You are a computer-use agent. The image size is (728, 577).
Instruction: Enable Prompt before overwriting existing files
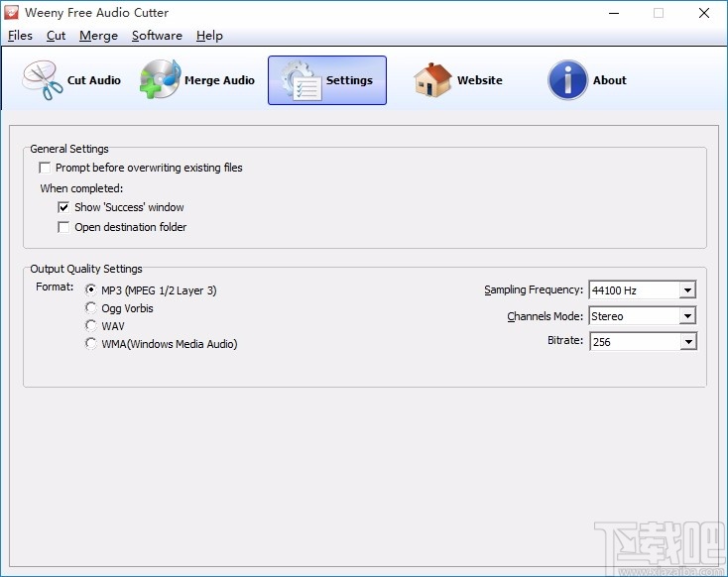point(45,168)
